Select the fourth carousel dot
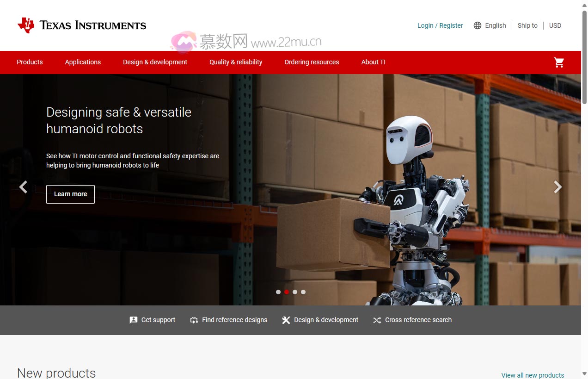The height and width of the screenshot is (379, 588). [x=303, y=292]
